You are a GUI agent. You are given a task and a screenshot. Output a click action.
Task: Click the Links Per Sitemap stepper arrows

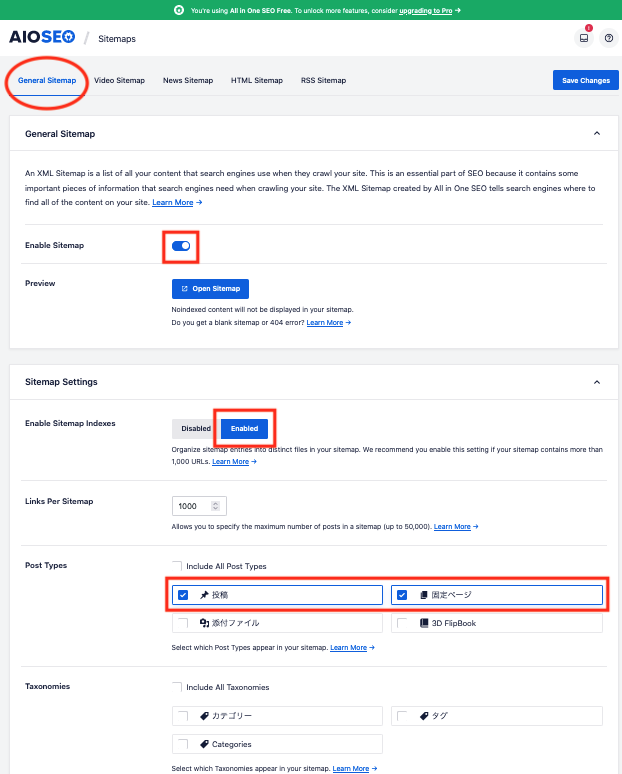pyautogui.click(x=218, y=506)
